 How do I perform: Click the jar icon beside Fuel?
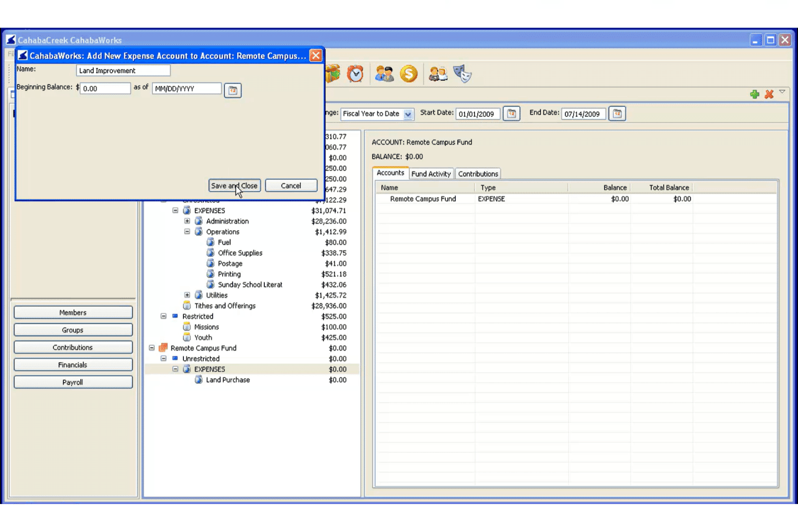[210, 243]
